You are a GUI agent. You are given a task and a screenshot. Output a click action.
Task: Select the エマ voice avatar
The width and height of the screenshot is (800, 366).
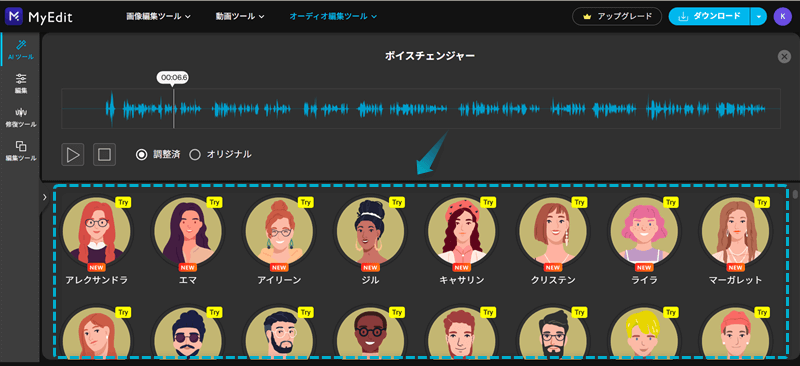tap(188, 230)
